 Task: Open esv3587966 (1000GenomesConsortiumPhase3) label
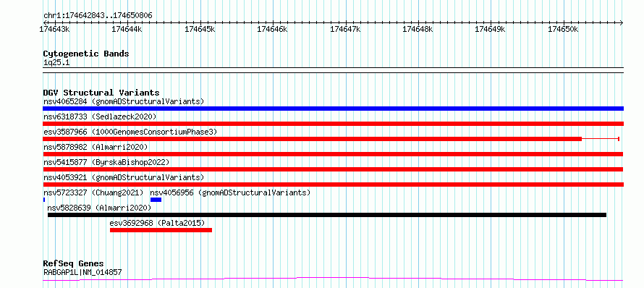[130, 132]
